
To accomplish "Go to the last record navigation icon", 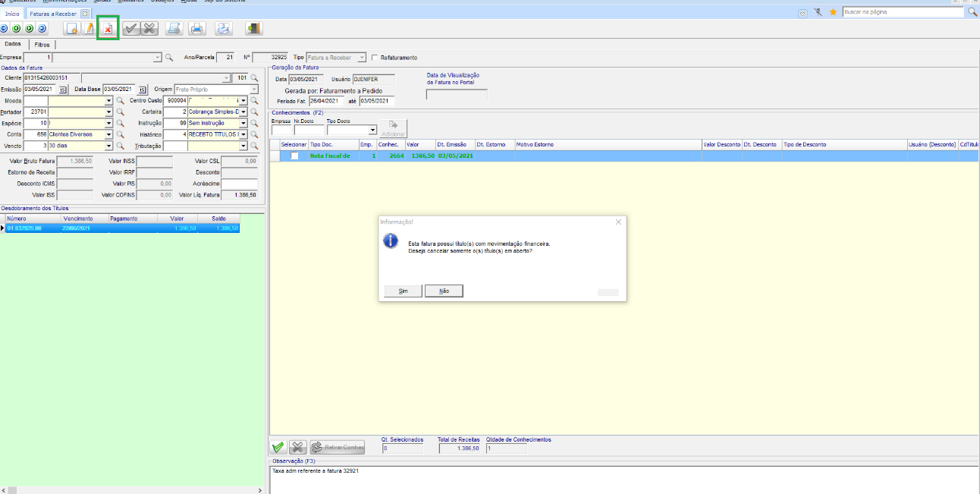I will point(42,29).
